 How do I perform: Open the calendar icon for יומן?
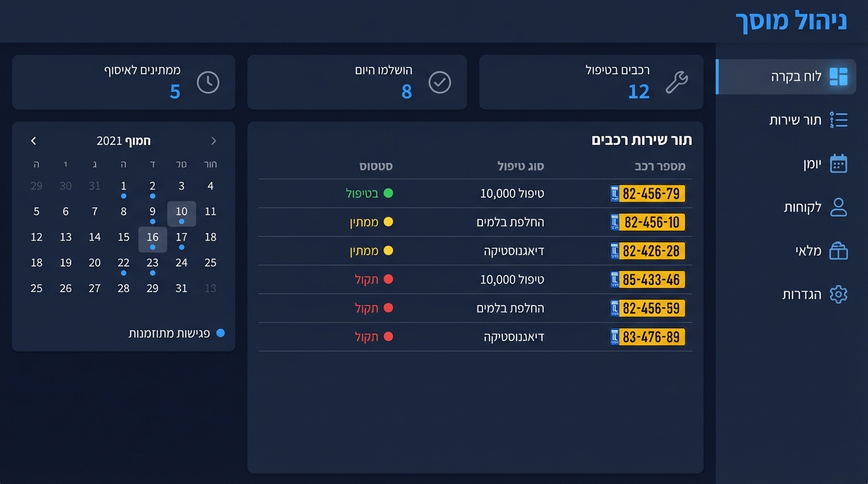838,164
